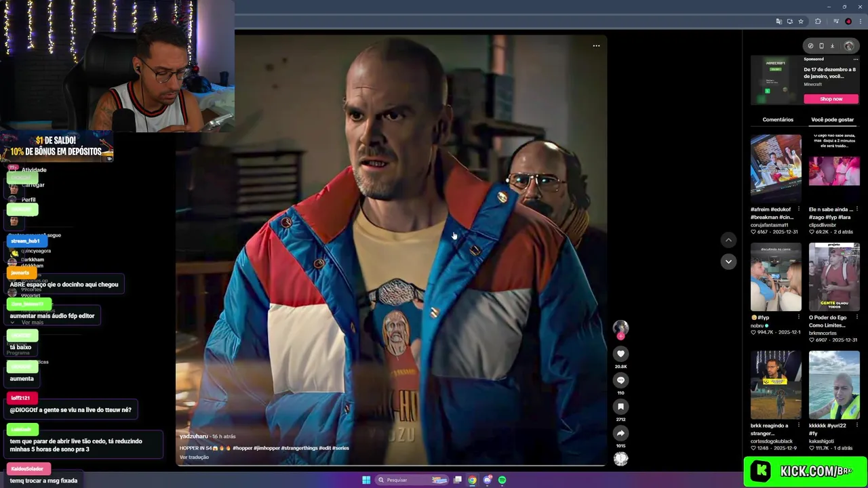
Task: Click the install app icon in address bar
Action: (790, 22)
